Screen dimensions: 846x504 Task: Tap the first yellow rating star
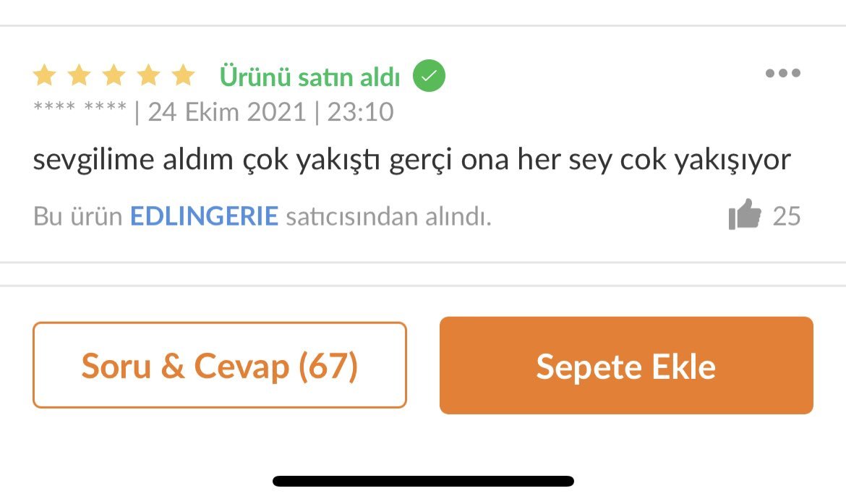click(44, 75)
